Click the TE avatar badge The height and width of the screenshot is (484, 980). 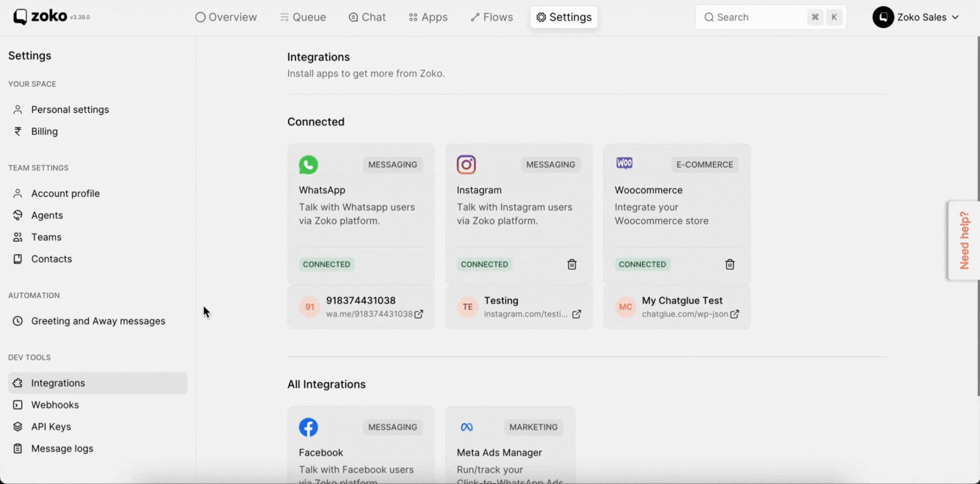[x=467, y=307]
